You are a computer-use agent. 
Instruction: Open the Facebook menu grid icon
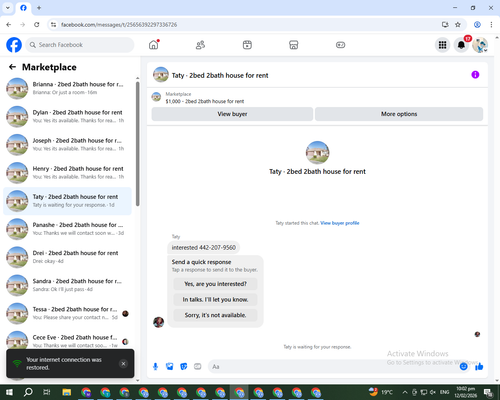[442, 45]
